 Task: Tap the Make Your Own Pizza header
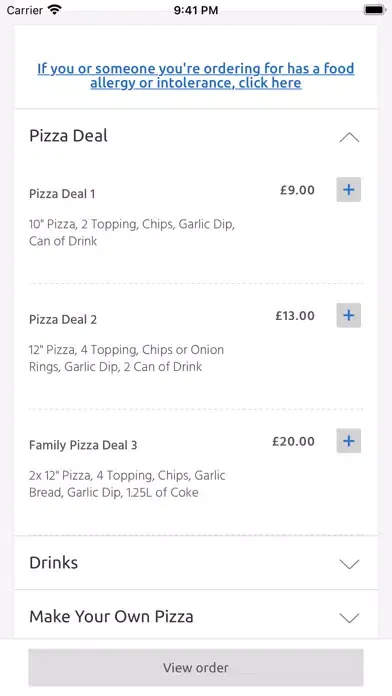click(196, 617)
